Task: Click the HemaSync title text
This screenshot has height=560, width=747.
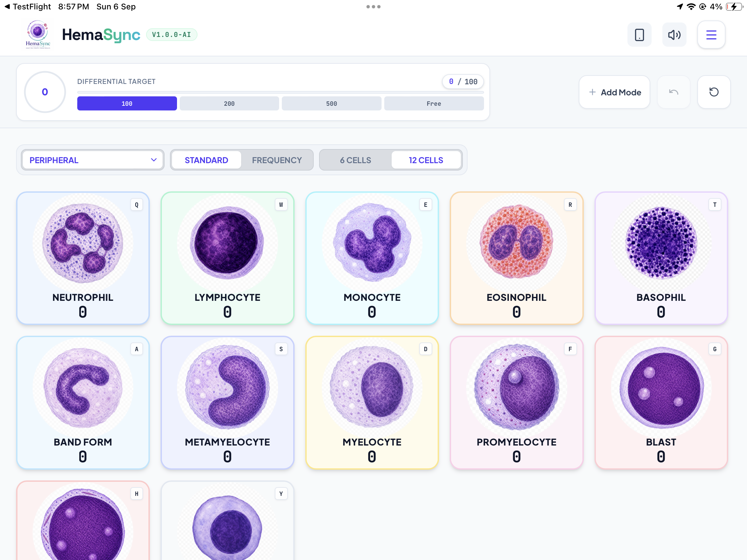Action: [x=101, y=35]
